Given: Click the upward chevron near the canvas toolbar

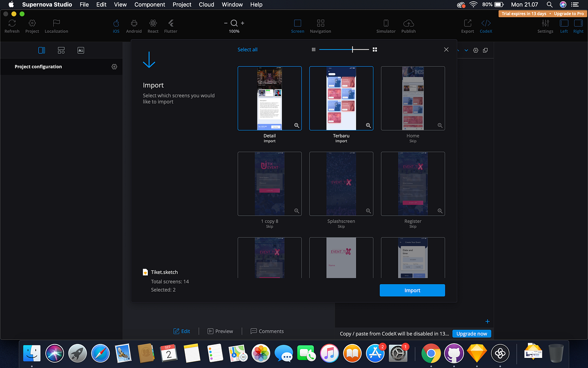Looking at the screenshot, I should pos(457,50).
